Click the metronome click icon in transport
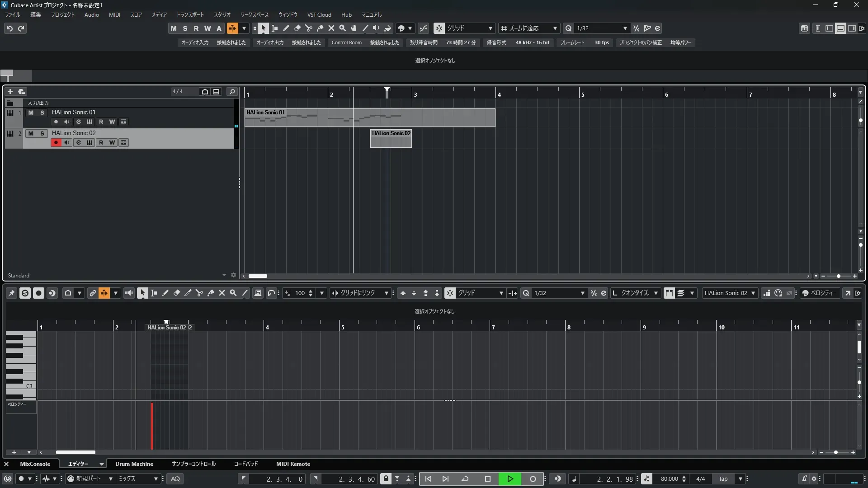Screen dimensions: 868x488 coord(804,479)
